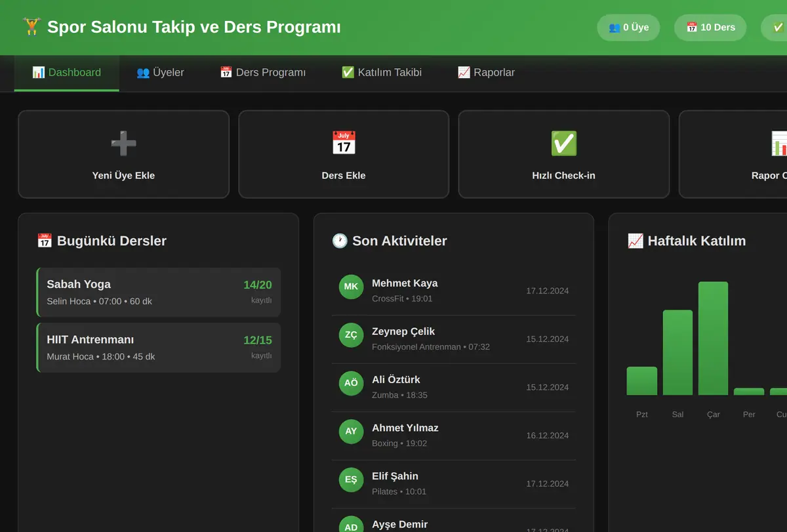Open the Sabah Yoga class card

pyautogui.click(x=159, y=293)
